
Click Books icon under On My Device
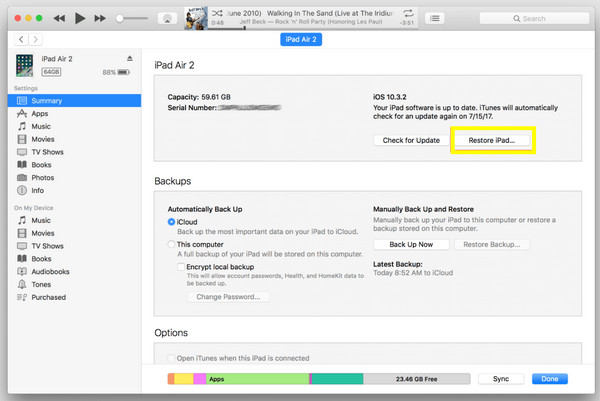click(22, 259)
